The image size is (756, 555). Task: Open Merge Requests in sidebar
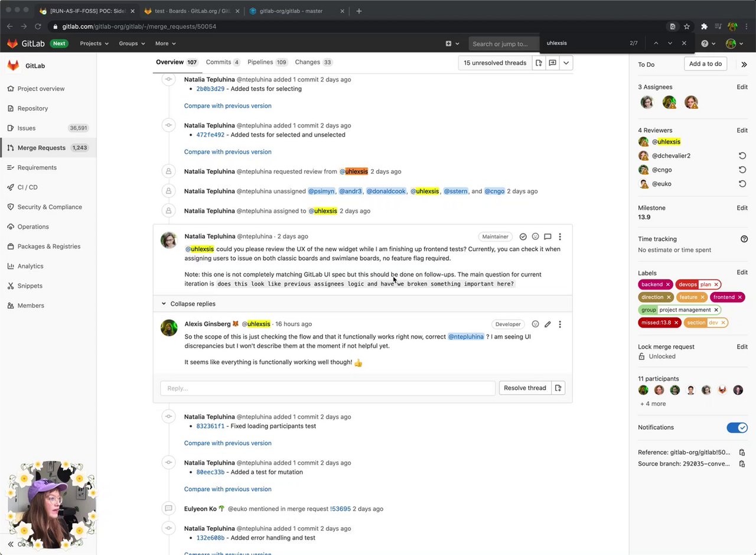tap(48, 148)
